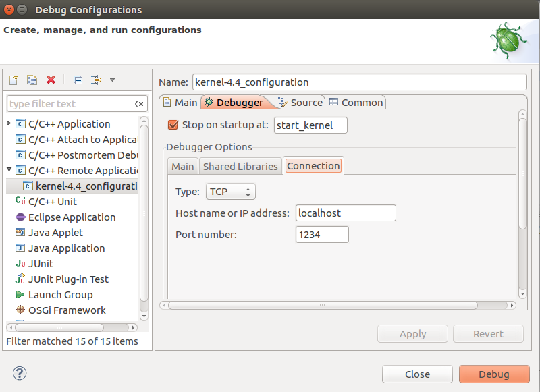Clear the type filter text field
Image resolution: width=540 pixels, height=392 pixels.
(140, 104)
